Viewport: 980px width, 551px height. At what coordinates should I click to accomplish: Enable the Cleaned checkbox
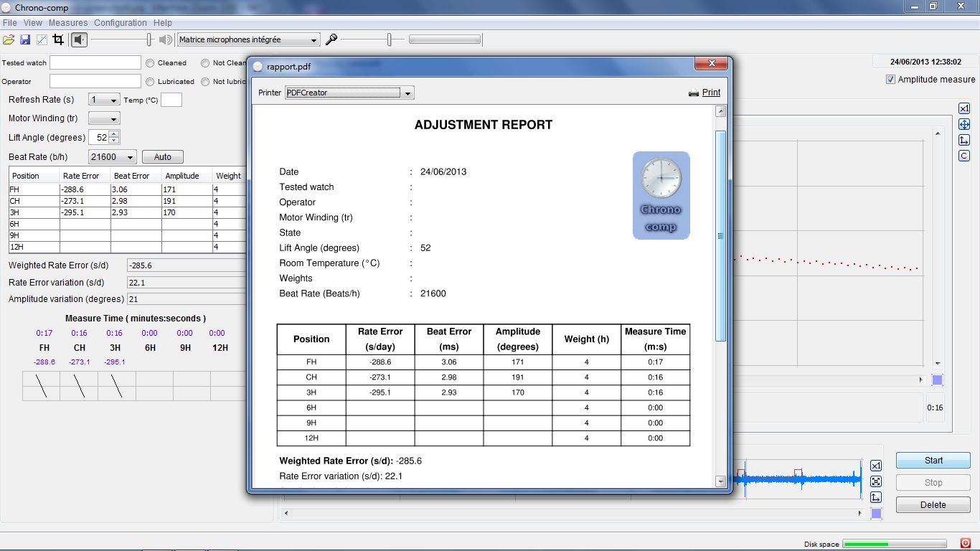pos(151,62)
